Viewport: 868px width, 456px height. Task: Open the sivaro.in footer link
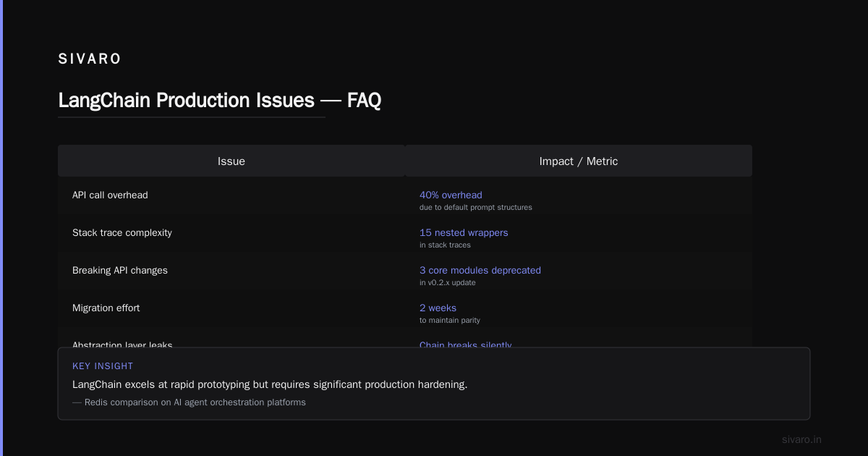[x=801, y=439]
